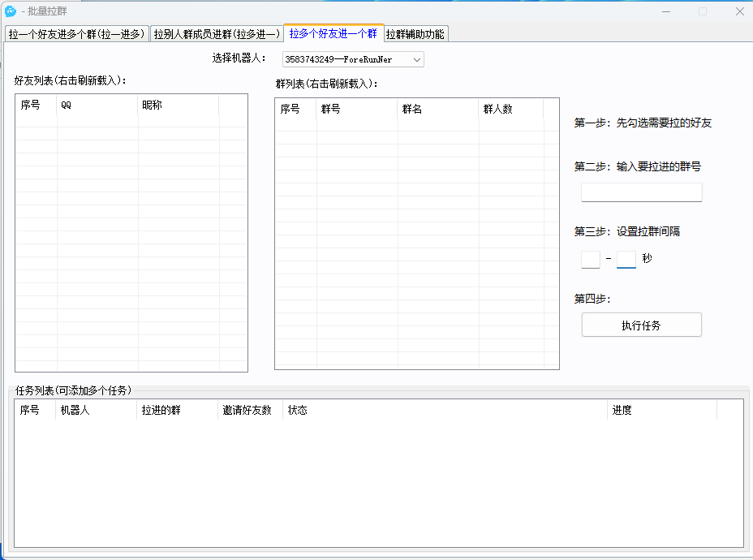Click the 邀请好友数 column header
The height and width of the screenshot is (560, 753).
(x=250, y=411)
